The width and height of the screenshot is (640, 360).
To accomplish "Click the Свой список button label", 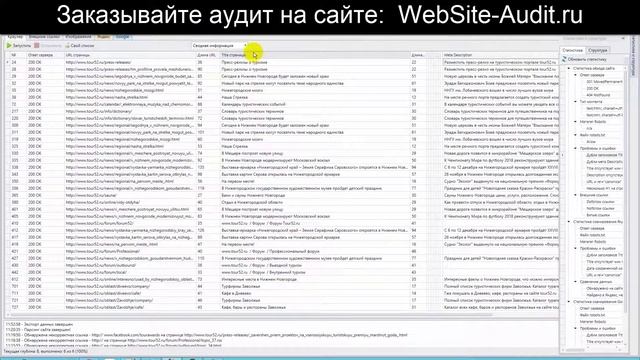I will [82, 46].
